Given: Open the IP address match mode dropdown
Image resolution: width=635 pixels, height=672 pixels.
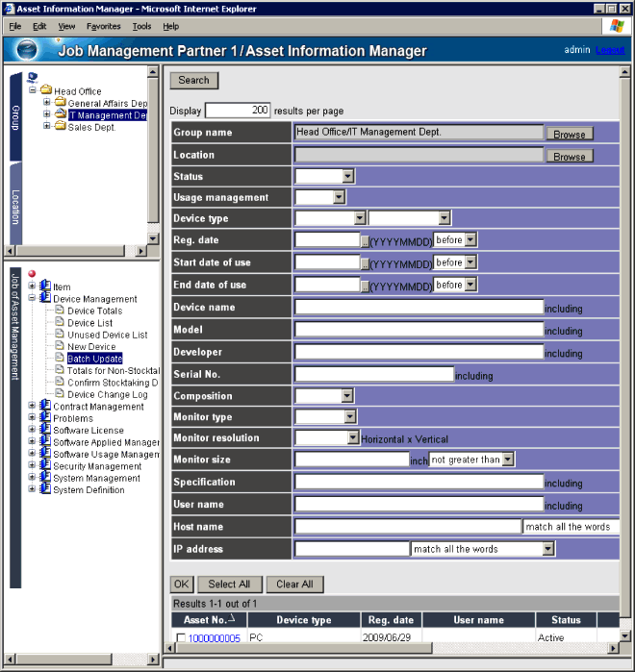Looking at the screenshot, I should click(x=547, y=549).
